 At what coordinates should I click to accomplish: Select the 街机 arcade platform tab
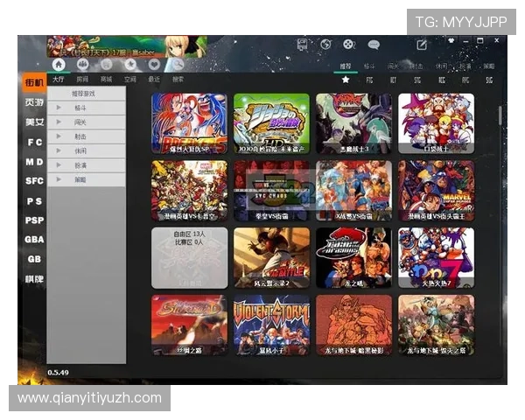[x=34, y=82]
